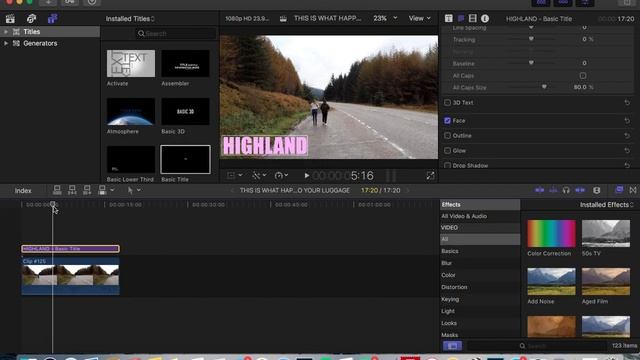Open the Text inspector icon
640x360 pixels.
point(461,18)
